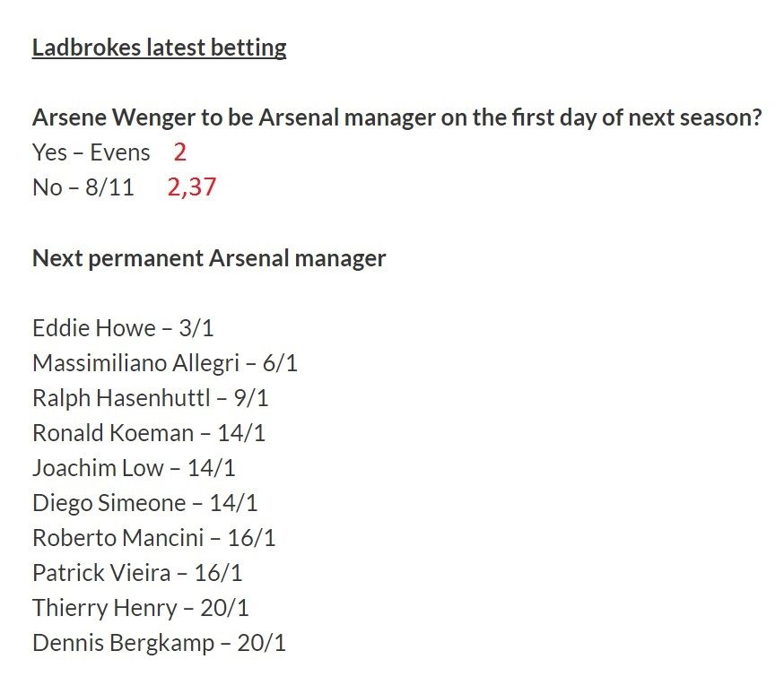
Task: Click the Dennis Bergkamp – 20/1 entry
Action: 159,643
